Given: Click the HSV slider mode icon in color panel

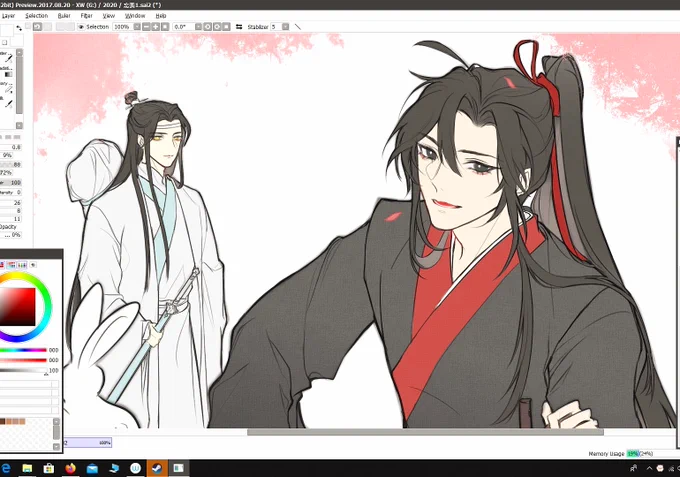Looking at the screenshot, I should (x=22, y=265).
